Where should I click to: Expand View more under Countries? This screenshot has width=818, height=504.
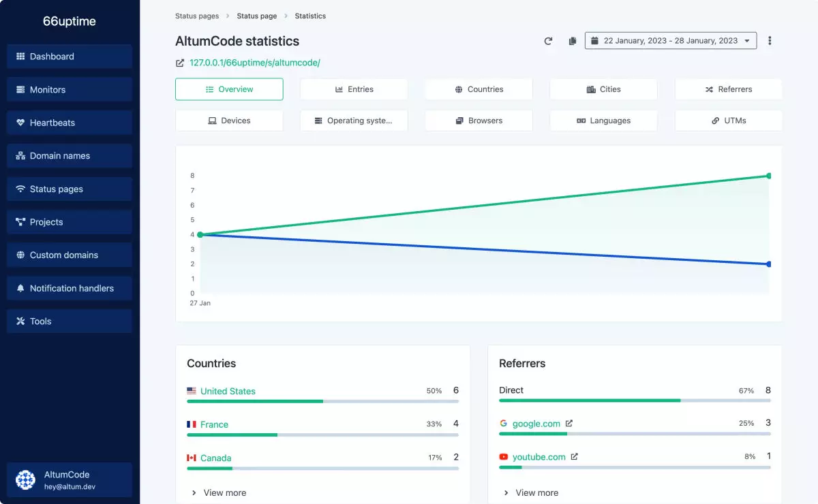tap(218, 492)
